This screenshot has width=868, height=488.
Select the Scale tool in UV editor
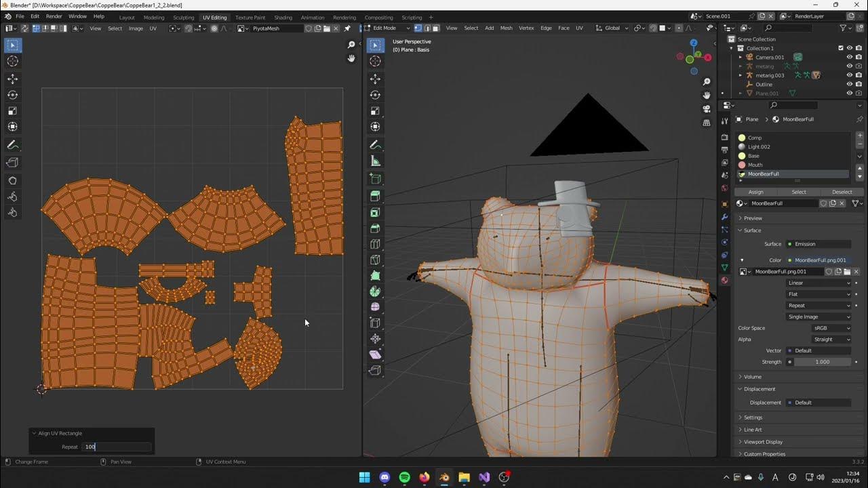[13, 110]
